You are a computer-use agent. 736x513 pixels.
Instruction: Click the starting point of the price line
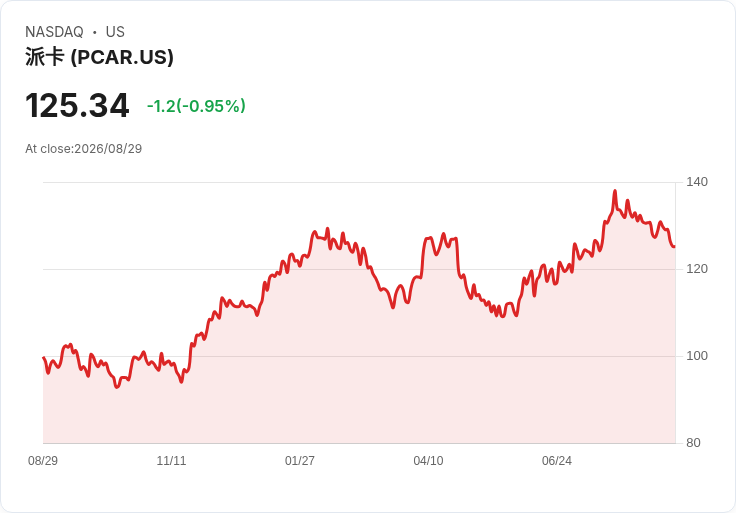(44, 358)
